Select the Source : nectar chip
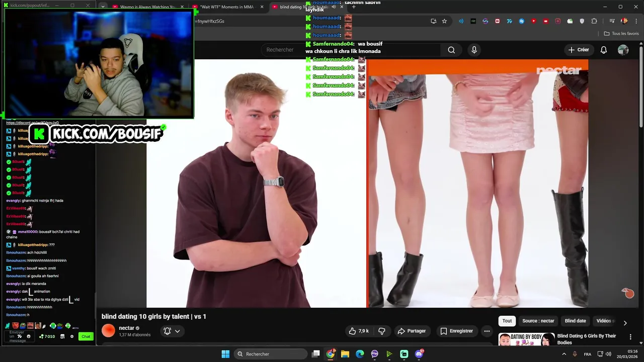This screenshot has height=362, width=644. point(538,321)
